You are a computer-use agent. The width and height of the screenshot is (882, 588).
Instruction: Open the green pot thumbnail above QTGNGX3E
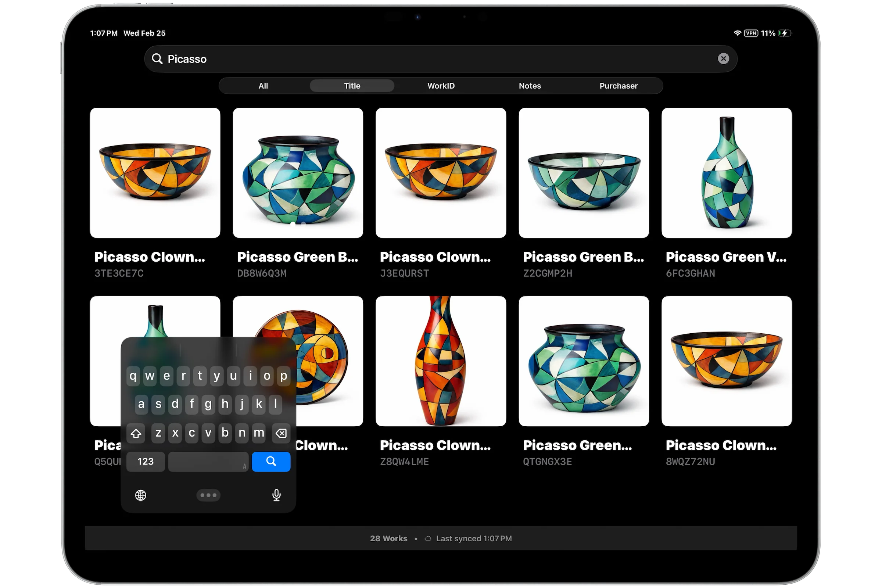pyautogui.click(x=584, y=361)
